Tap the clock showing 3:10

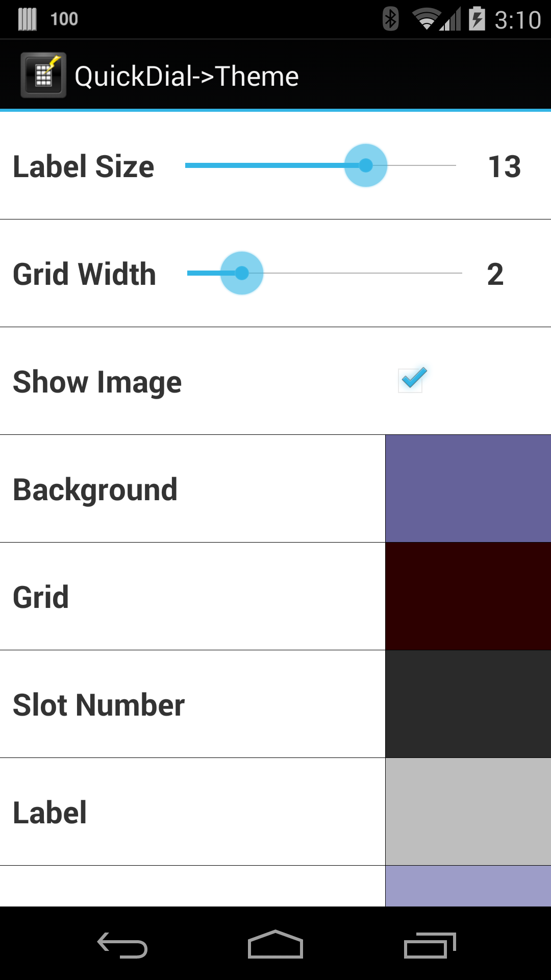click(517, 20)
